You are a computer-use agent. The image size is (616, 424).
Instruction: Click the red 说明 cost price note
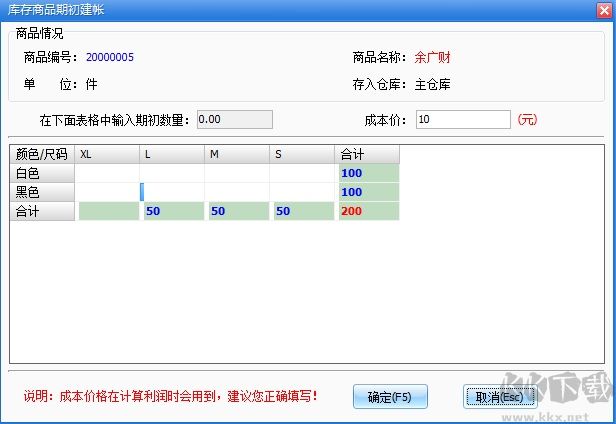[170, 396]
